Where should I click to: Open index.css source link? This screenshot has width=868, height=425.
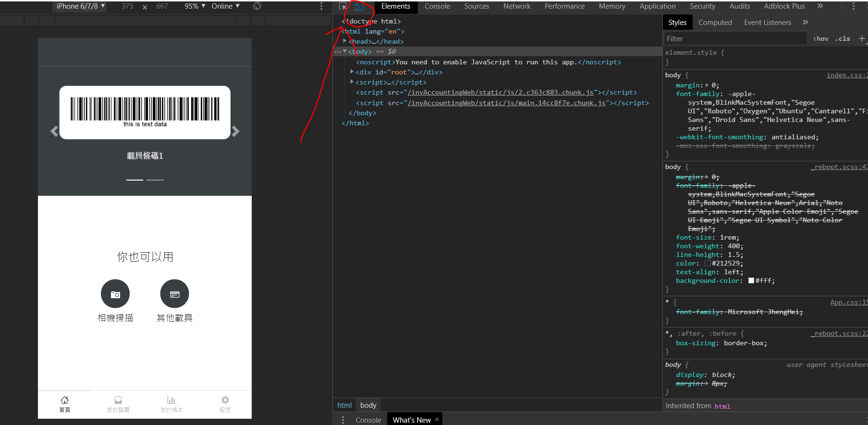point(847,75)
